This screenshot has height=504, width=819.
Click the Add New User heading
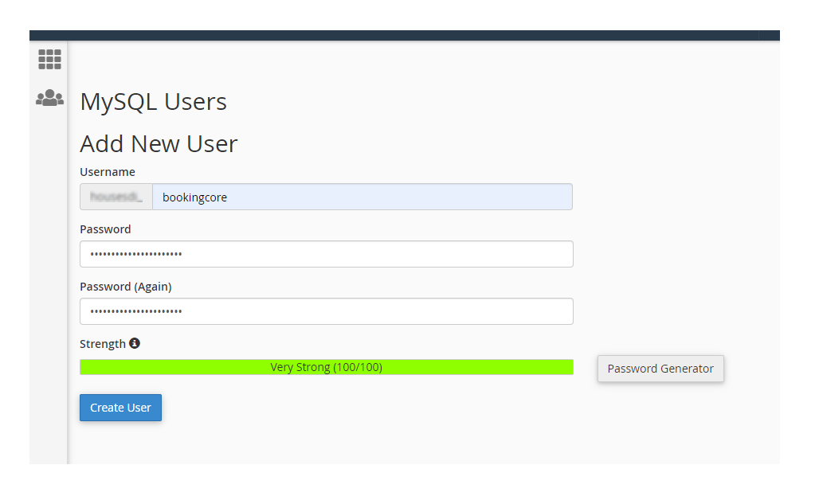point(159,144)
